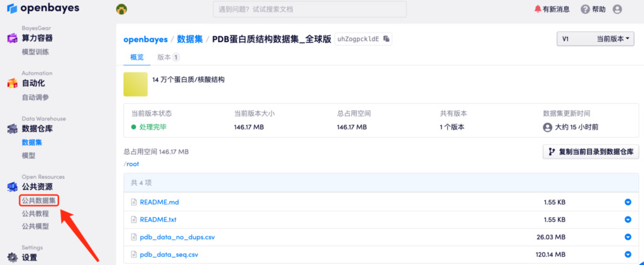
Task: Click the 自动化 sidebar icon
Action: point(13,83)
